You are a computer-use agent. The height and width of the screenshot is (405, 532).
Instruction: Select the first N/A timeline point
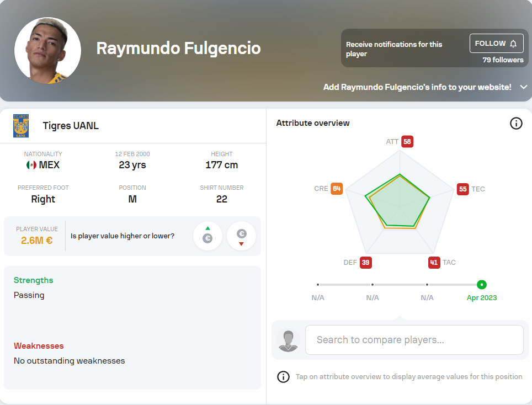point(317,285)
